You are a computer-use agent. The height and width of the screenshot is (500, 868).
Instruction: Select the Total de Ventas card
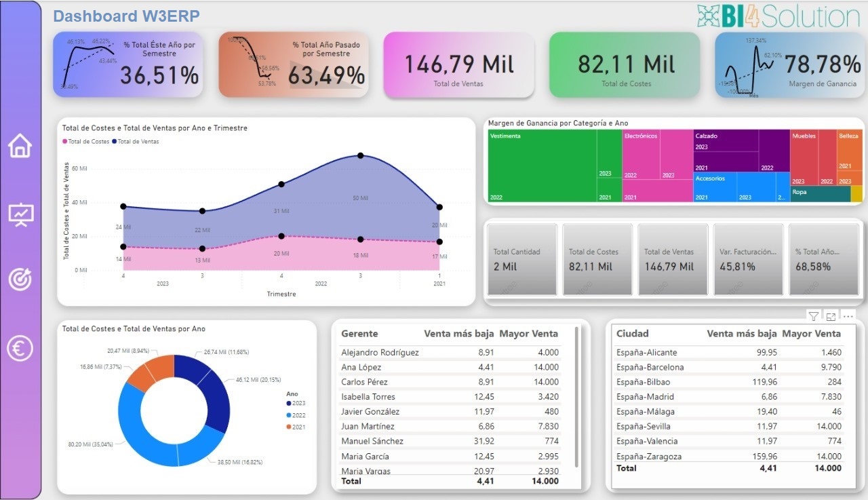(458, 64)
